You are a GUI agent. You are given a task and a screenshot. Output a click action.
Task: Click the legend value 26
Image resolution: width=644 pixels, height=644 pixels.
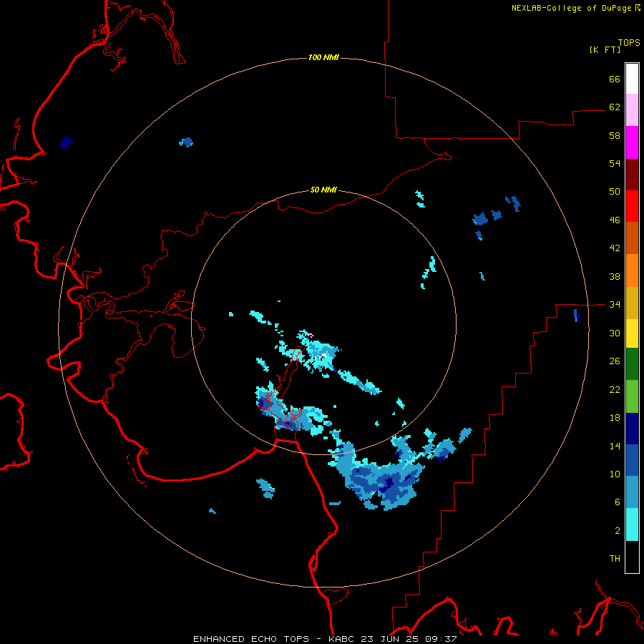615,361
